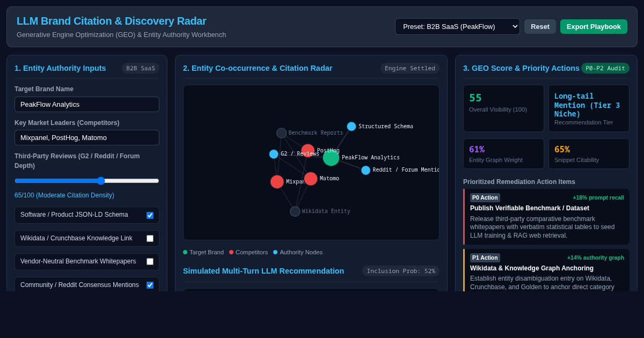Screen dimensions: 644x338
Task: Edit the Target Brand Name field
Action: click(87, 104)
